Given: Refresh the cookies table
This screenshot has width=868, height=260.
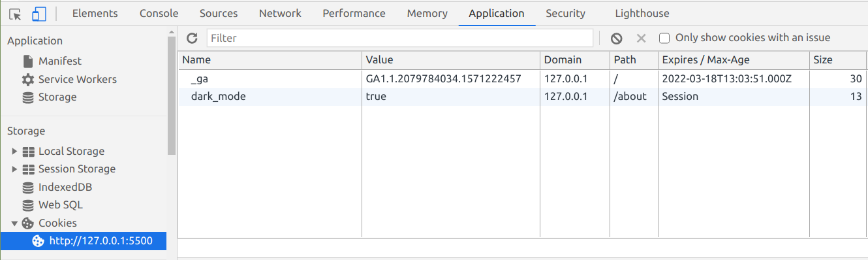Looking at the screenshot, I should 192,38.
